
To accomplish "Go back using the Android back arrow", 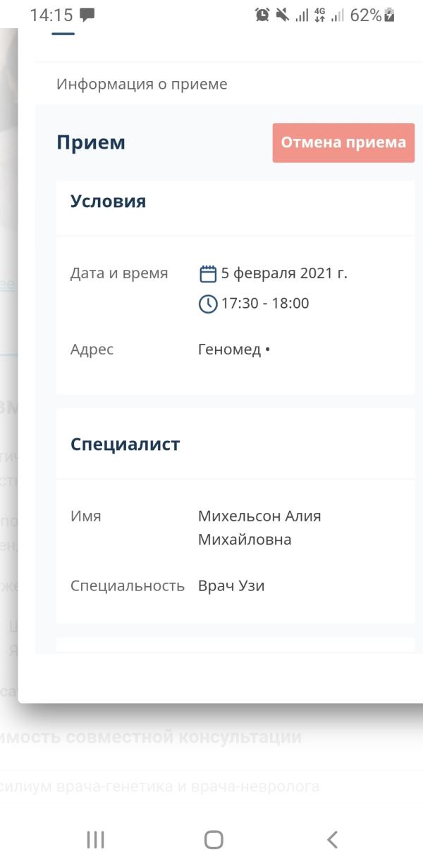I will (x=332, y=839).
